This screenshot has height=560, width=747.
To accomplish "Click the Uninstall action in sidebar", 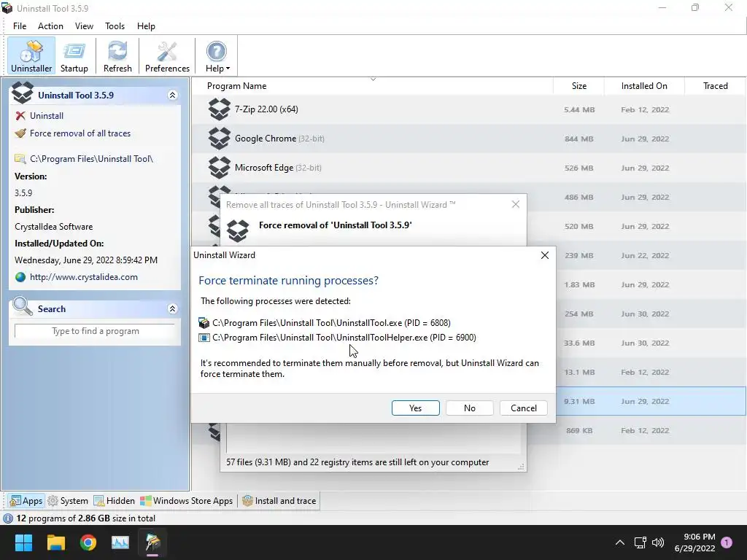I will click(46, 116).
